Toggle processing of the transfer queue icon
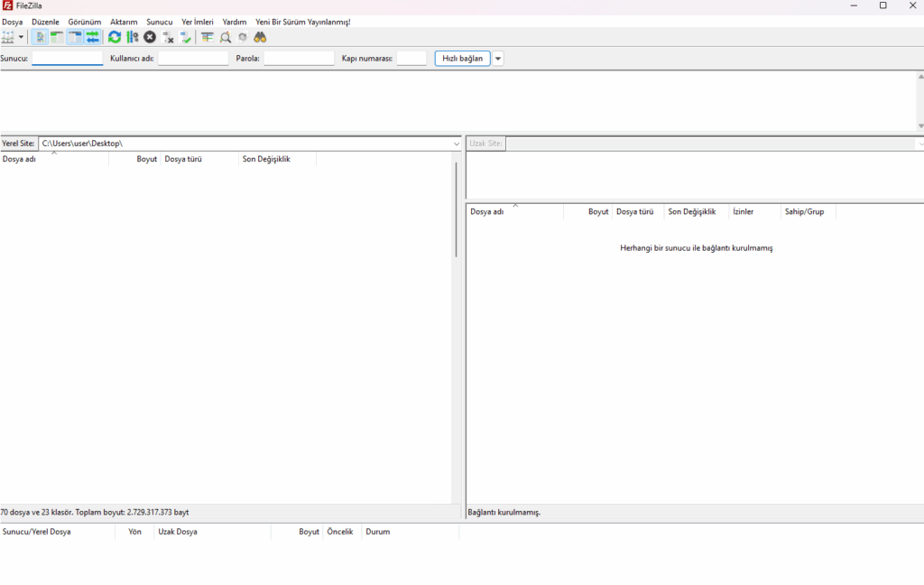 click(132, 38)
